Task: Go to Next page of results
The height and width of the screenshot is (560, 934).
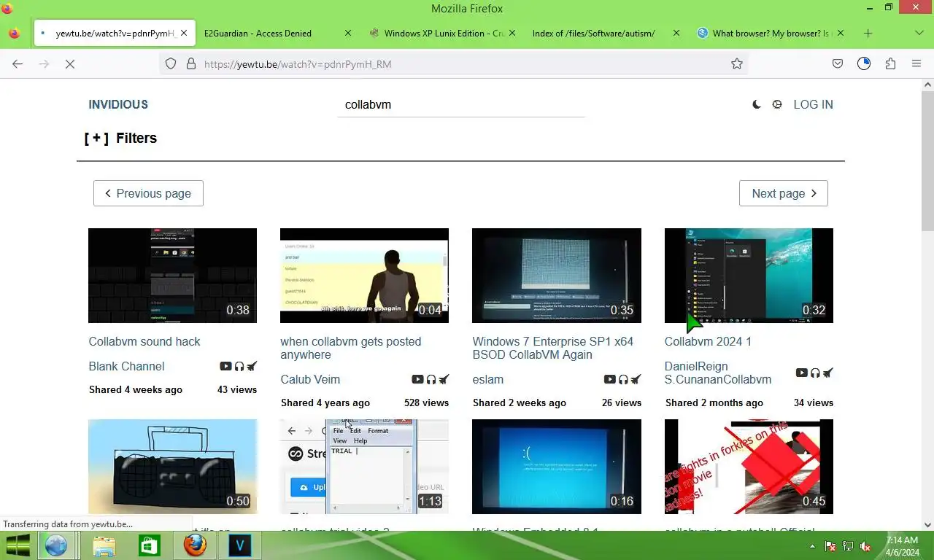Action: [x=784, y=193]
